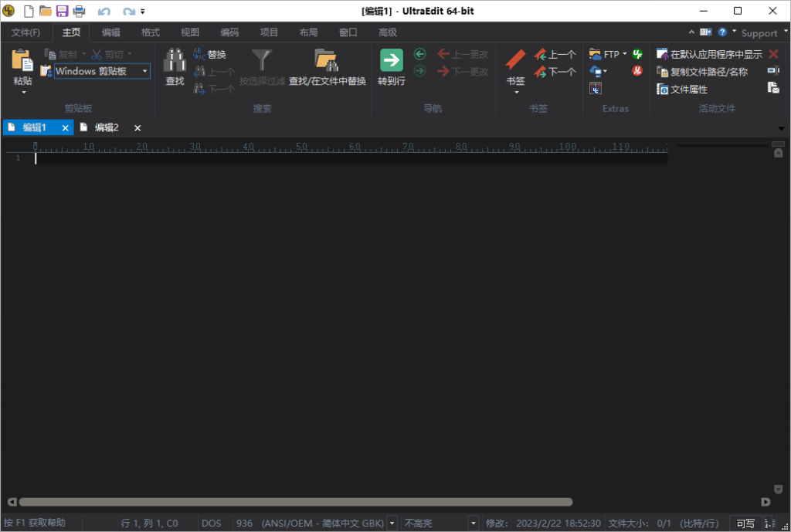Click Find Previous (上一个) in the search group
This screenshot has height=532, width=791.
pyautogui.click(x=214, y=72)
